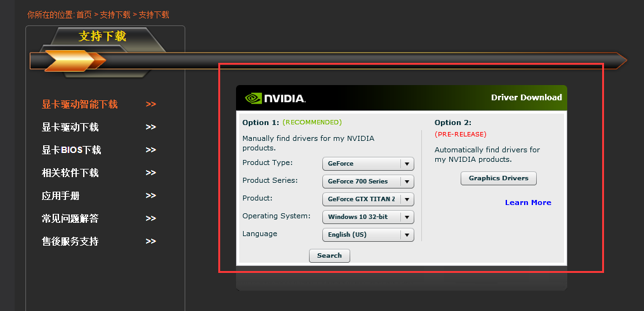This screenshot has height=311, width=644.
Task: Click the >> arrow beside 售後服务支持
Action: pos(151,241)
